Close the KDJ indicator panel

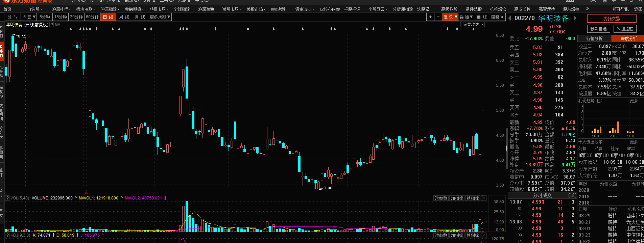484,235
